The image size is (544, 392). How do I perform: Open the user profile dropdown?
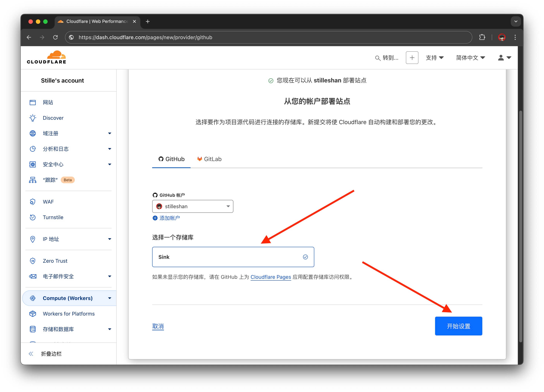[x=504, y=58]
